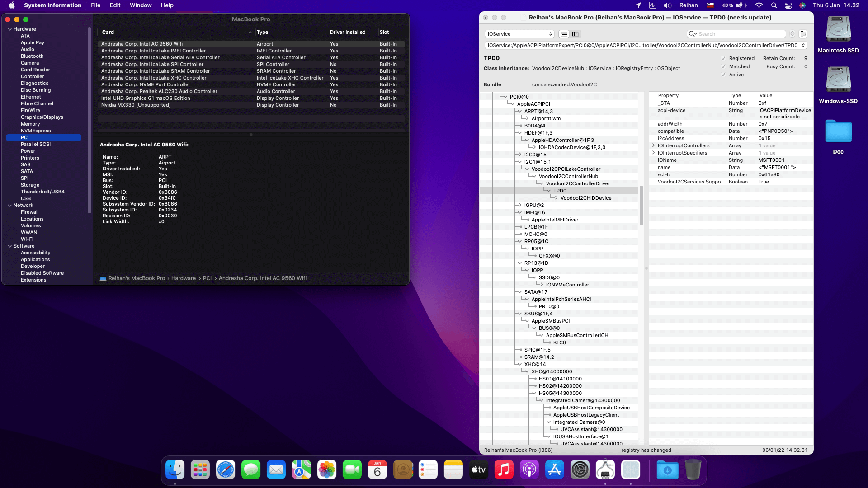
Task: Launch Safari from the Dock
Action: pos(226,470)
